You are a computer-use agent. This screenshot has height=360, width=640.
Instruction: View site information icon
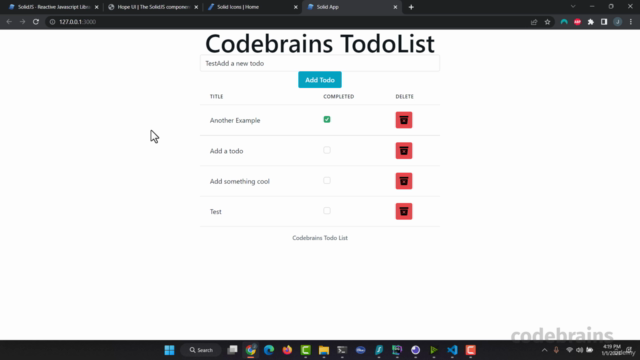pyautogui.click(x=52, y=22)
